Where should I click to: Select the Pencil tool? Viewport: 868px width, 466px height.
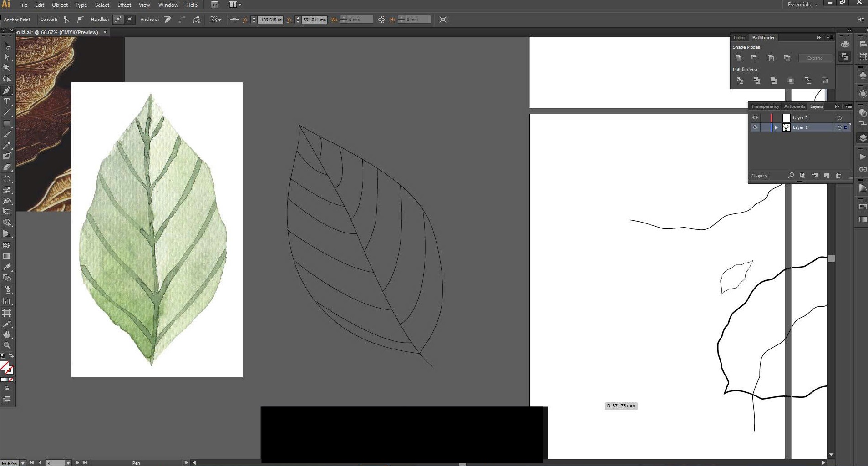(7, 146)
